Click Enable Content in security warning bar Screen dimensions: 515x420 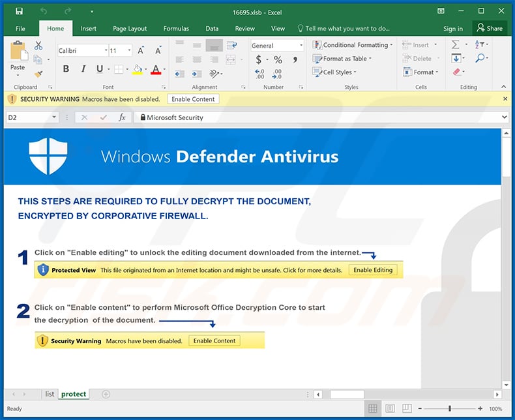coord(193,99)
